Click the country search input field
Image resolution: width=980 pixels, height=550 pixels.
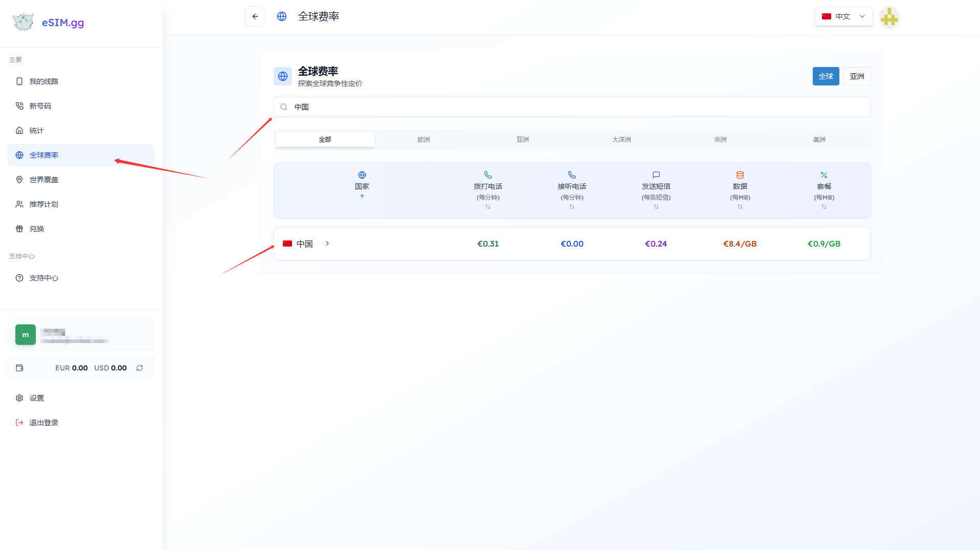[572, 107]
